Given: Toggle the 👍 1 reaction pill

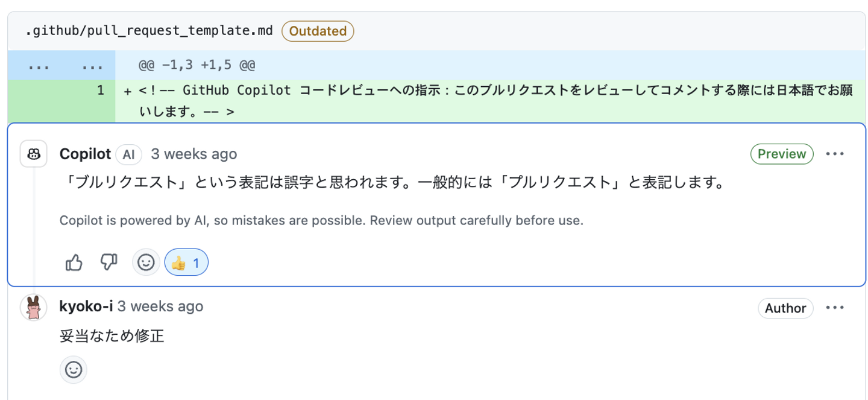Looking at the screenshot, I should [186, 262].
